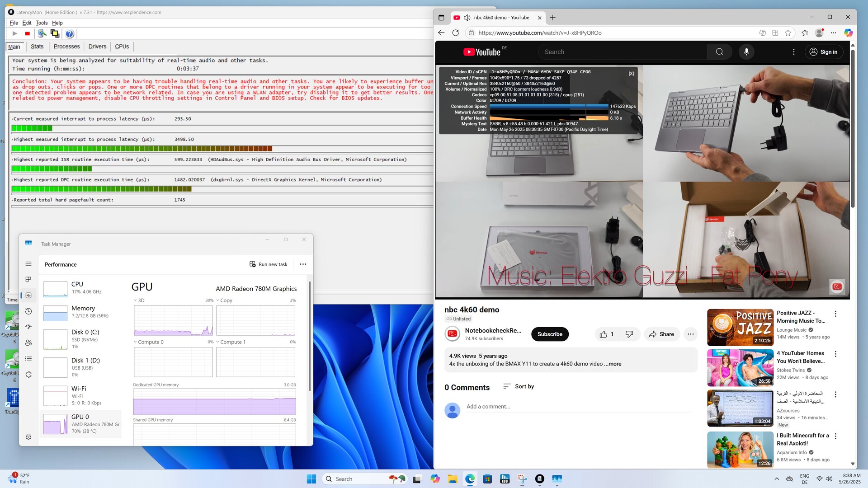Click the Edge favorites star icon

click(788, 33)
